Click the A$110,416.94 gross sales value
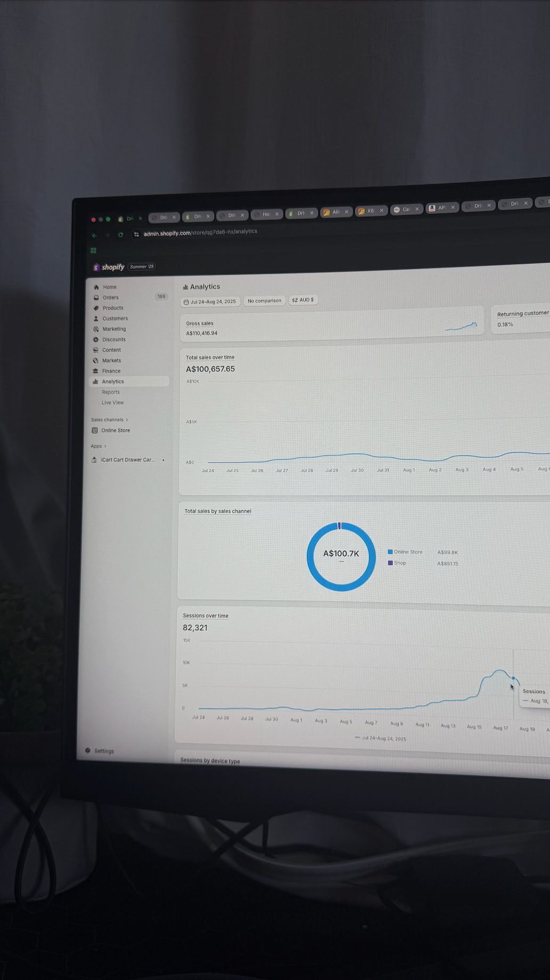 (201, 333)
